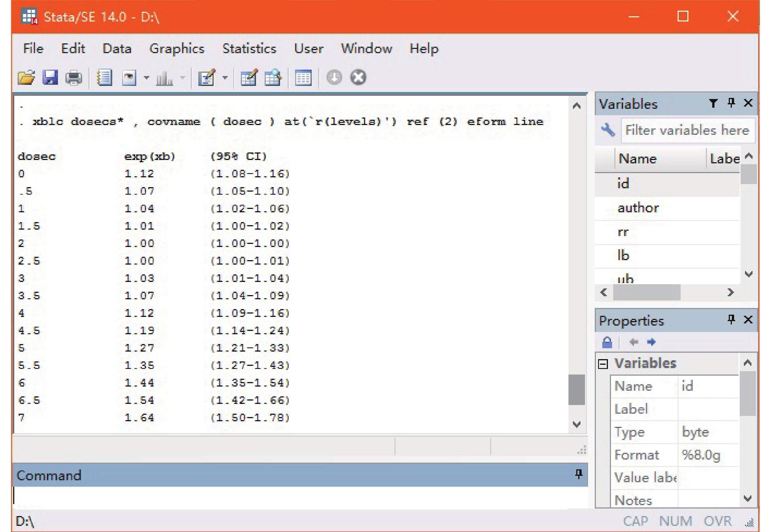Click the Clear --more-- condition icon

point(334,77)
